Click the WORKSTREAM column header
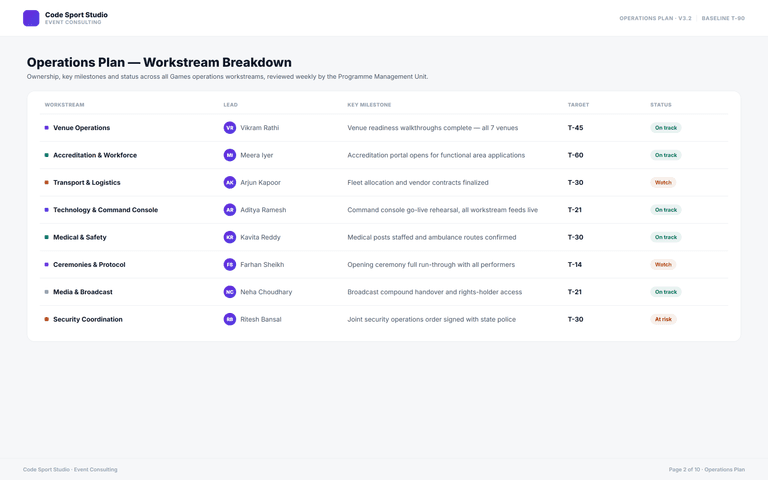This screenshot has height=480, width=768. [65, 105]
